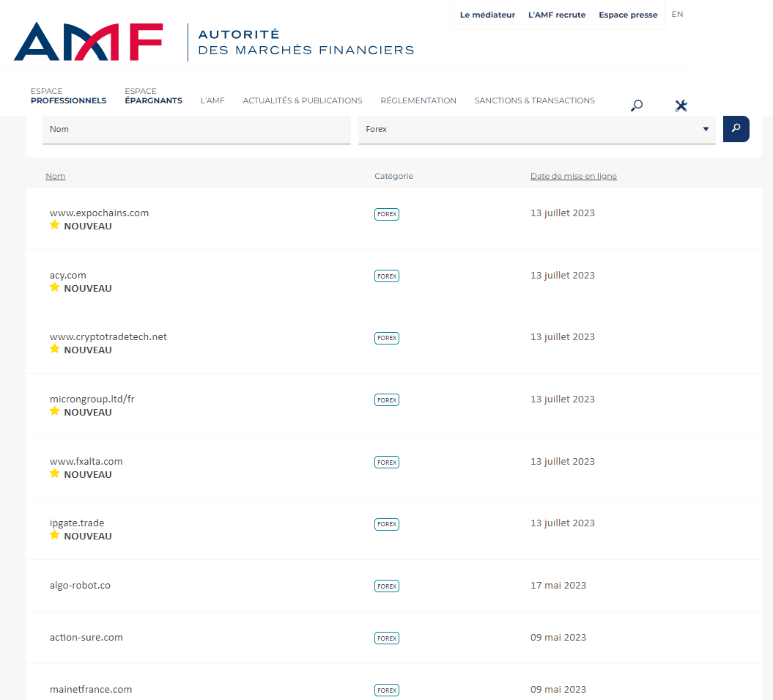Switch language to EN
The height and width of the screenshot is (700, 773).
click(x=677, y=14)
